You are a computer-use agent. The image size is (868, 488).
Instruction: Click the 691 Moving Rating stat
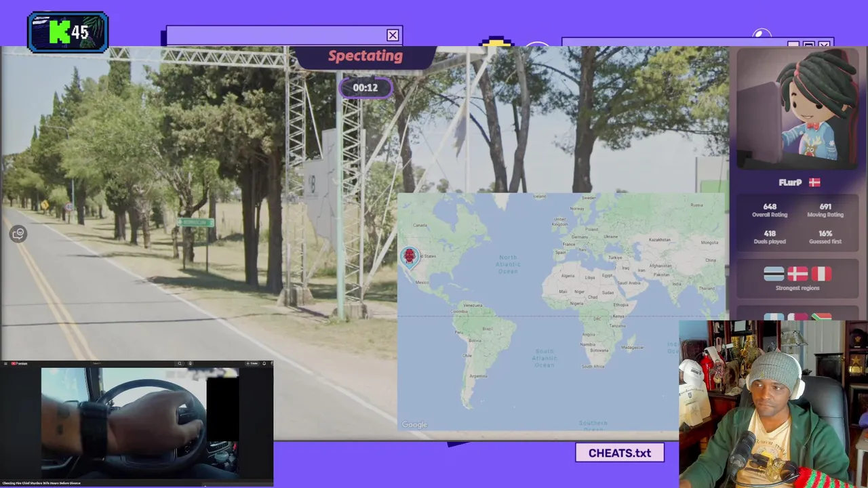tap(825, 210)
